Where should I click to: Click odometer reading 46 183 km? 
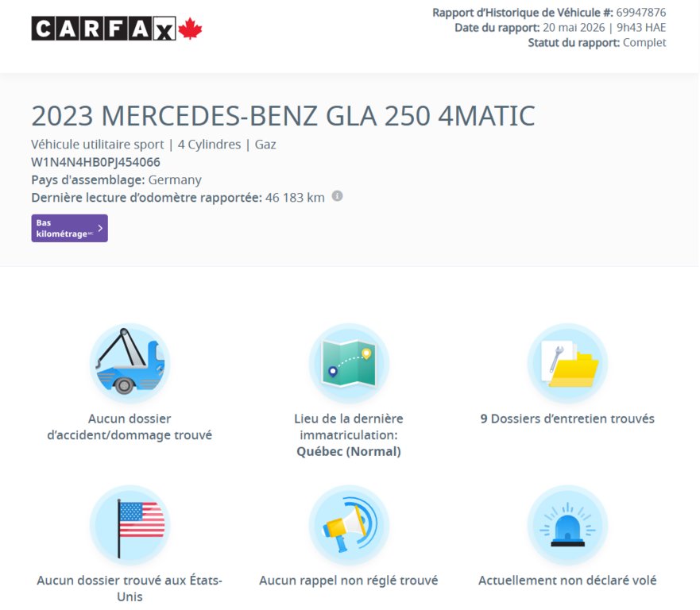(x=295, y=198)
